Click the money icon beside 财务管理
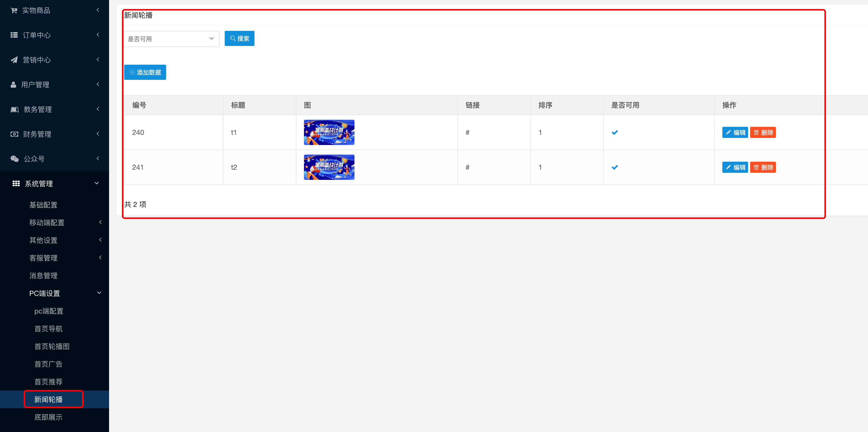Viewport: 868px width, 432px height. (14, 134)
